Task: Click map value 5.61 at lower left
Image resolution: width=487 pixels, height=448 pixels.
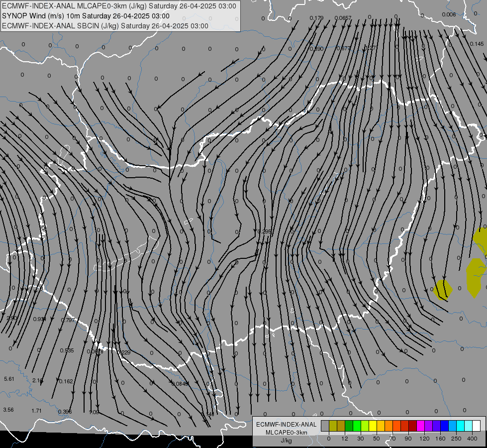Action: pyautogui.click(x=9, y=379)
